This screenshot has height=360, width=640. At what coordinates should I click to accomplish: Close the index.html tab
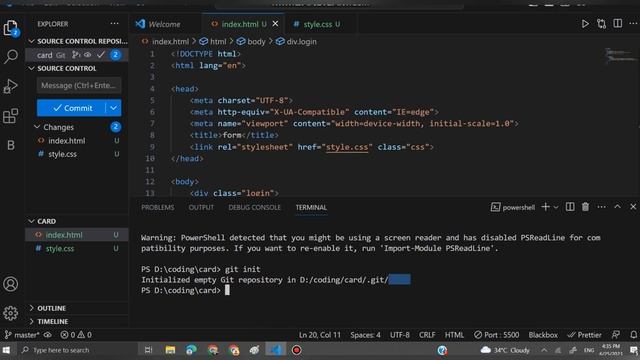tap(276, 24)
